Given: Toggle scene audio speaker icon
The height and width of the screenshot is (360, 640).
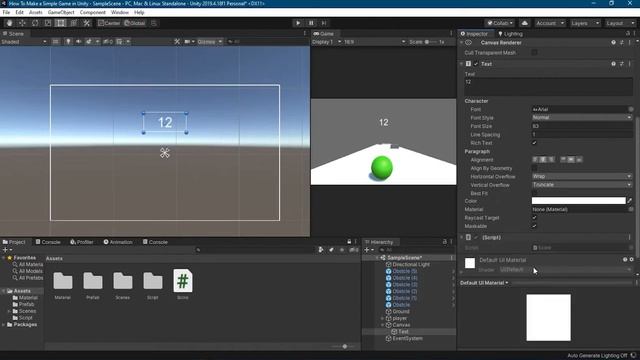Looking at the screenshot, I should [x=78, y=41].
